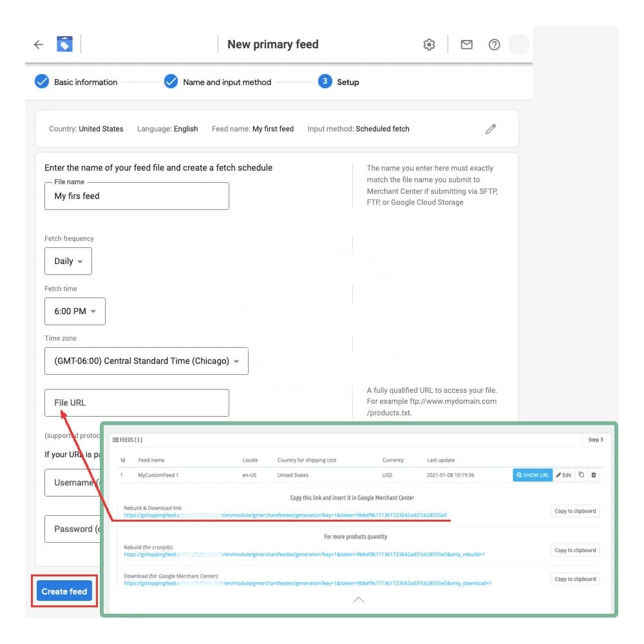Click the back arrow icon
Screen dimensions: 644x644
39,44
